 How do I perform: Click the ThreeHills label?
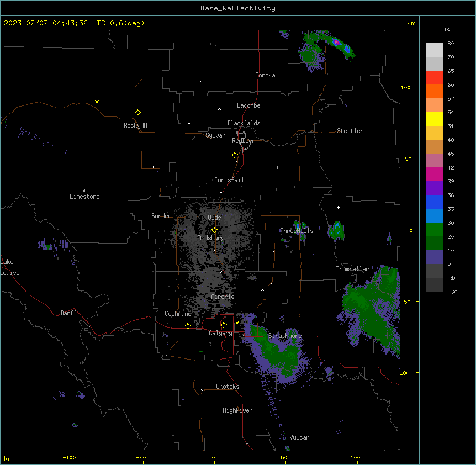point(297,231)
